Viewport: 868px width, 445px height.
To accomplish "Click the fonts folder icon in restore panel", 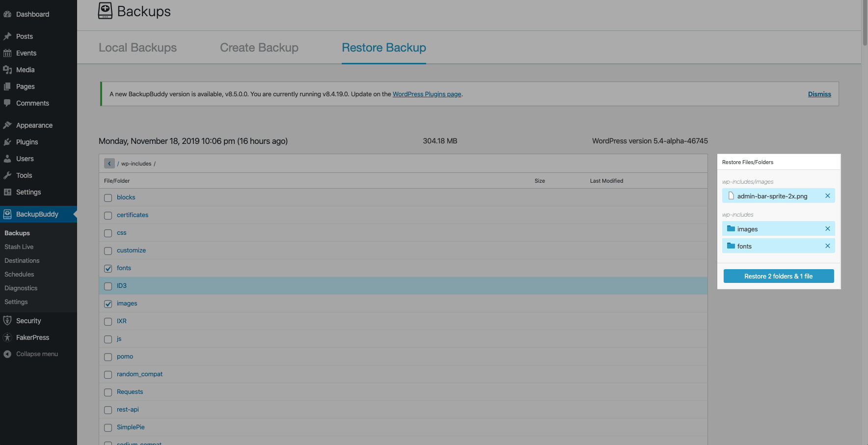I will pos(731,246).
